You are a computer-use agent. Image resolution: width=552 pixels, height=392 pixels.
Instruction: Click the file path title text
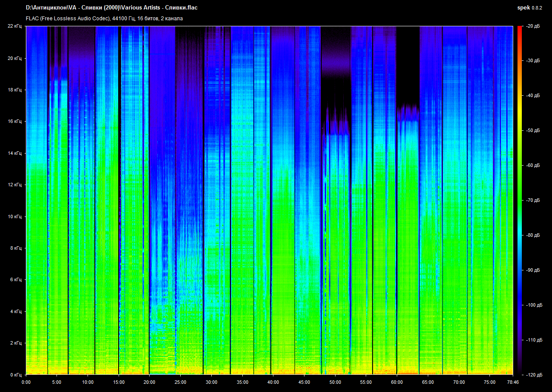coord(112,8)
